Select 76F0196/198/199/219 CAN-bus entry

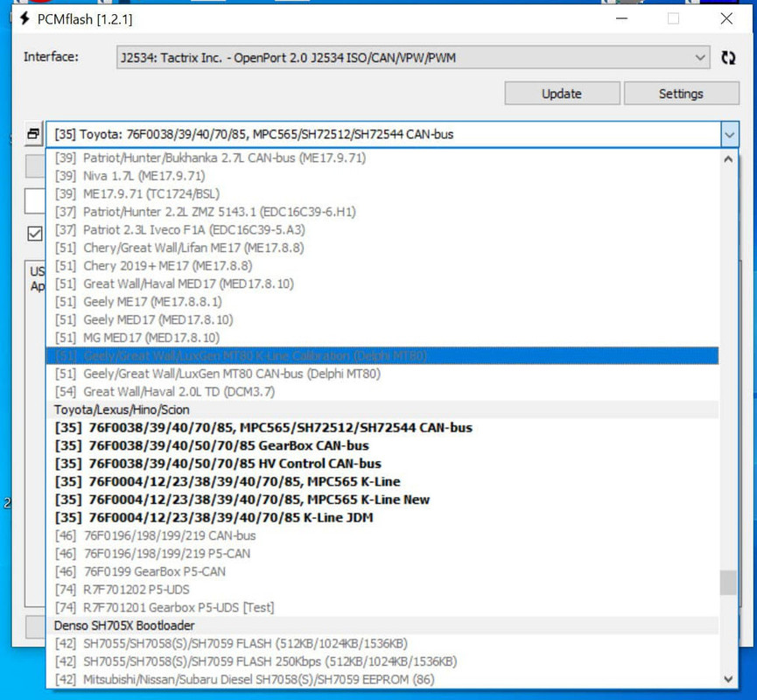click(x=382, y=535)
